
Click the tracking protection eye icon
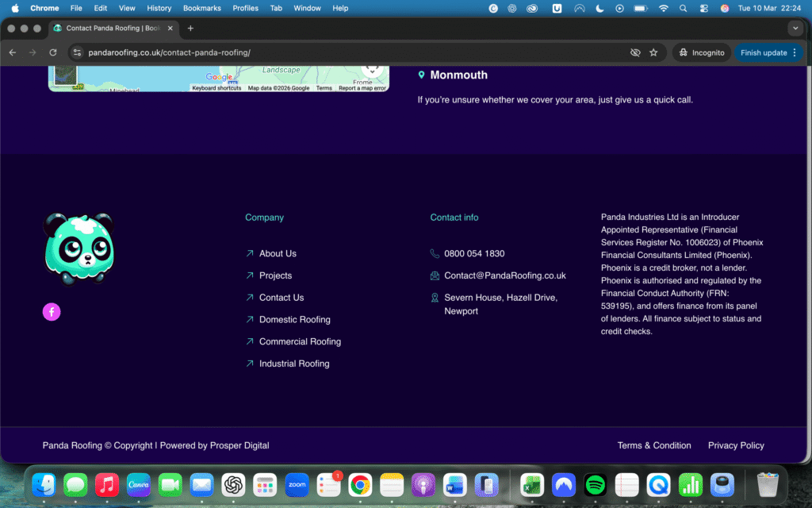tap(634, 52)
